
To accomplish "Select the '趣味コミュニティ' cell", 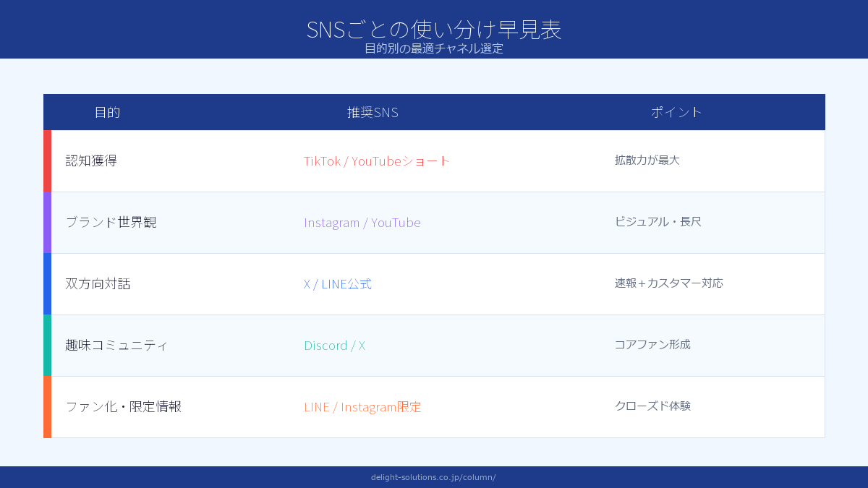I will [116, 345].
